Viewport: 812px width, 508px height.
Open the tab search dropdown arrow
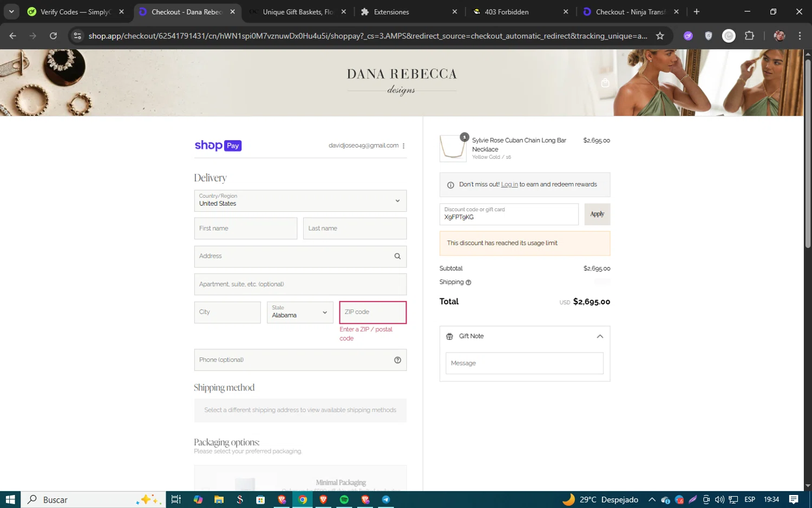pos(11,11)
